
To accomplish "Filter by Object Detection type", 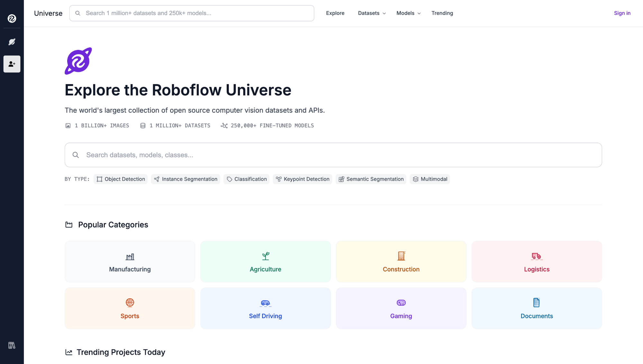I will 121,179.
